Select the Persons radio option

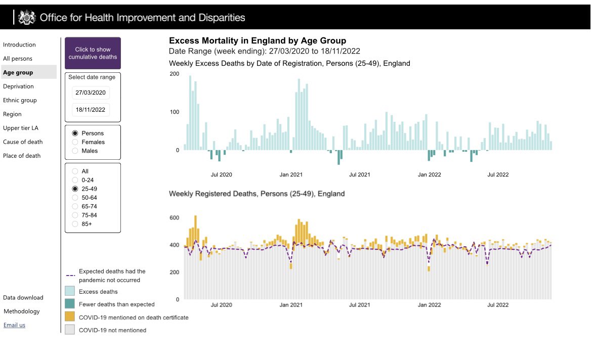[x=75, y=133]
